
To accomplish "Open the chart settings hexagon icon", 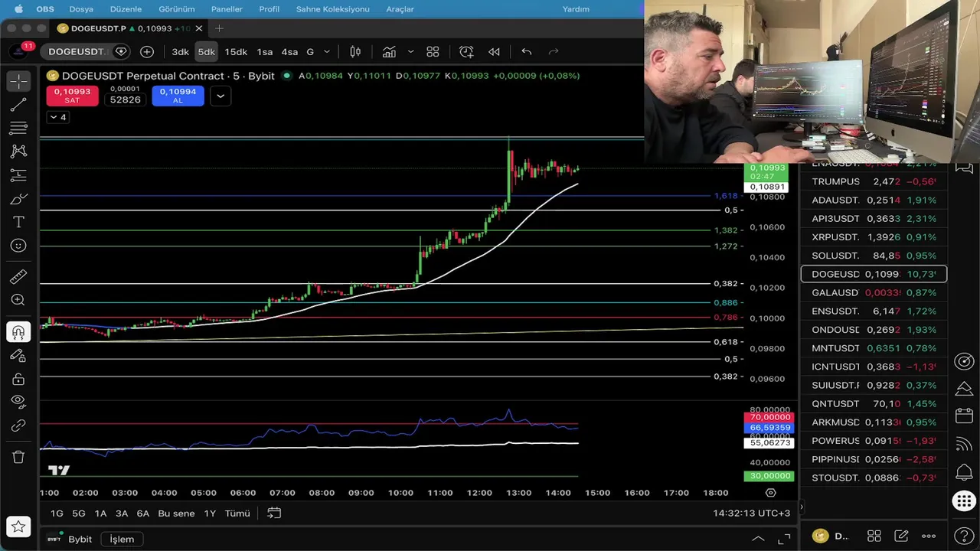I will pyautogui.click(x=771, y=493).
